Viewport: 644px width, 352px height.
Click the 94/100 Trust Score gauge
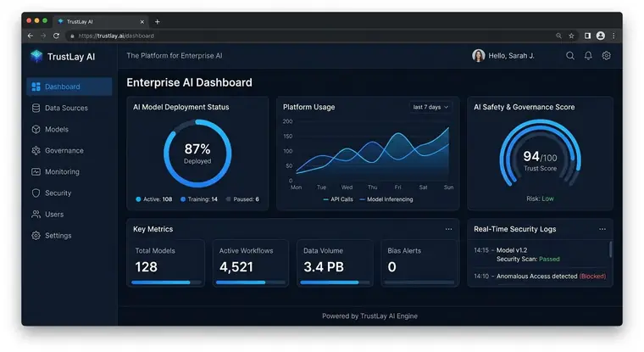pyautogui.click(x=540, y=154)
